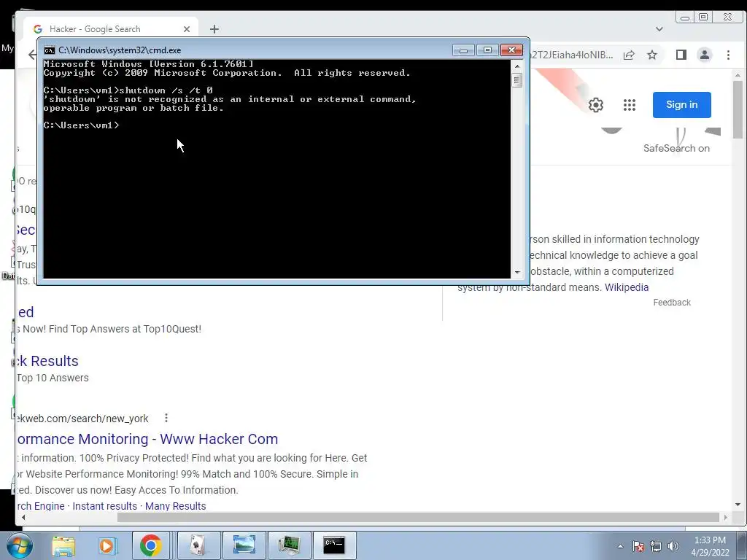This screenshot has width=747, height=560.
Task: Open the Wikipedia link in knowledge panel
Action: [x=627, y=287]
